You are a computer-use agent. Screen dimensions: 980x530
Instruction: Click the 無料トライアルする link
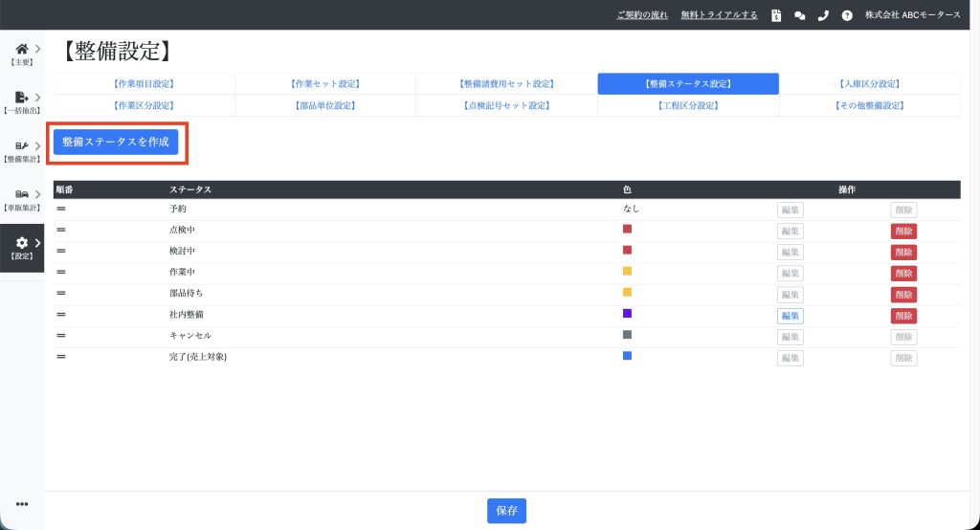pos(719,15)
